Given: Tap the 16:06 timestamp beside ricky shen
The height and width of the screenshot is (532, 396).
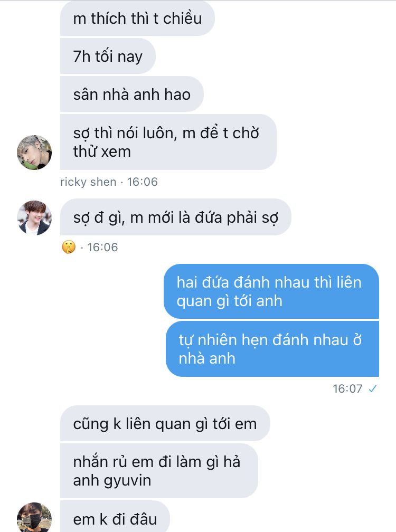Looking at the screenshot, I should (x=142, y=182).
